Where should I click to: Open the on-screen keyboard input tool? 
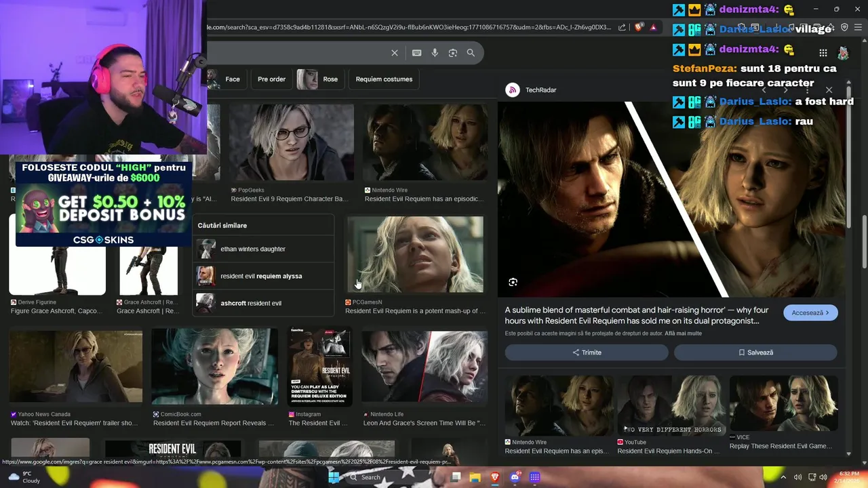coord(416,53)
